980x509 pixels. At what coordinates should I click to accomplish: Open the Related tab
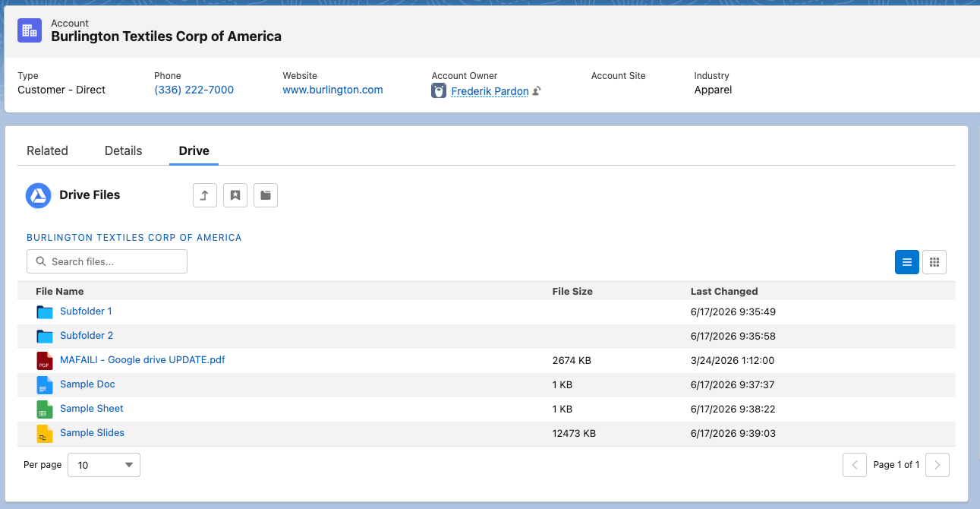click(47, 150)
